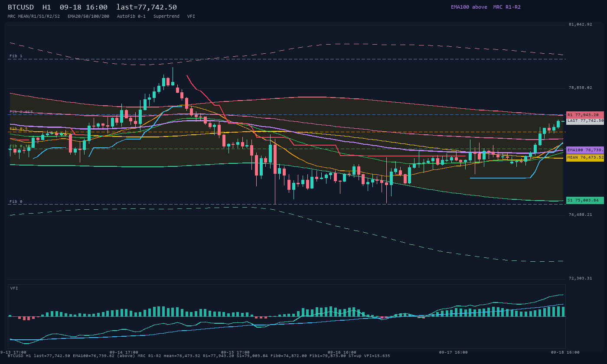Click the 'Fib 0' level label

pyautogui.click(x=16, y=202)
